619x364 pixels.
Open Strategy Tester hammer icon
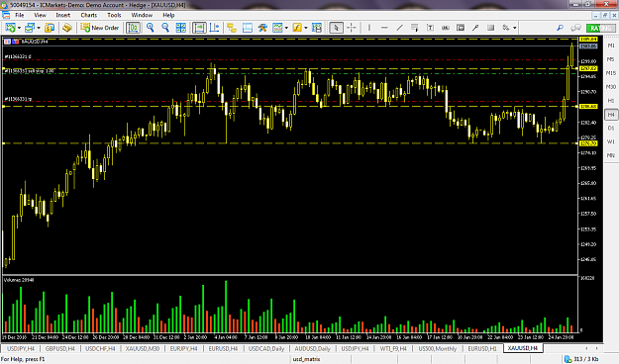262,28
